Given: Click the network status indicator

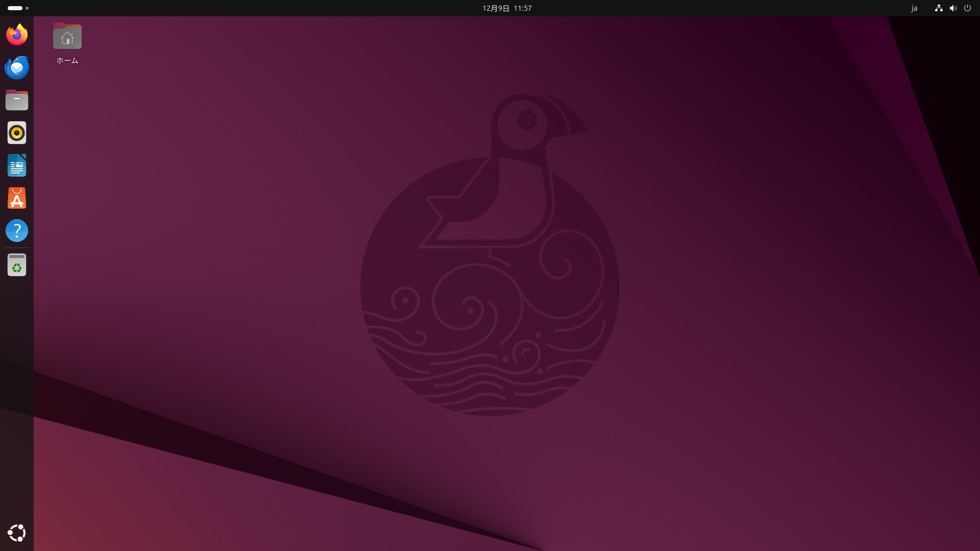Looking at the screenshot, I should point(938,8).
